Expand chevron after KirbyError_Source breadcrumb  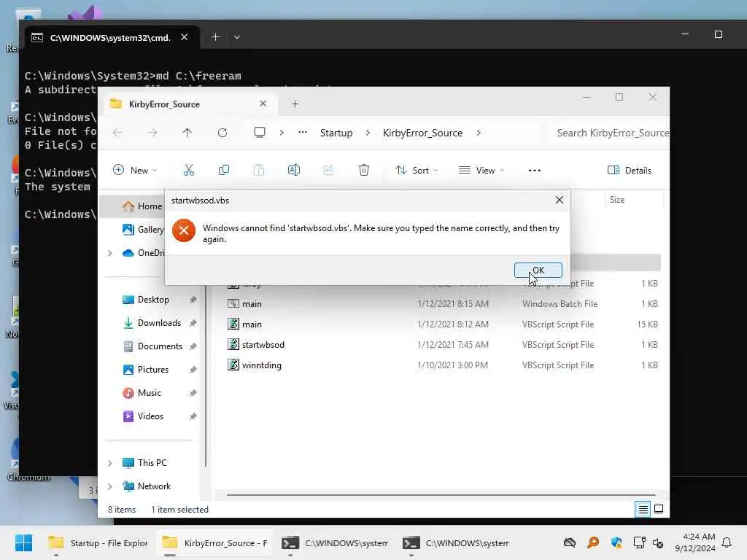click(479, 133)
